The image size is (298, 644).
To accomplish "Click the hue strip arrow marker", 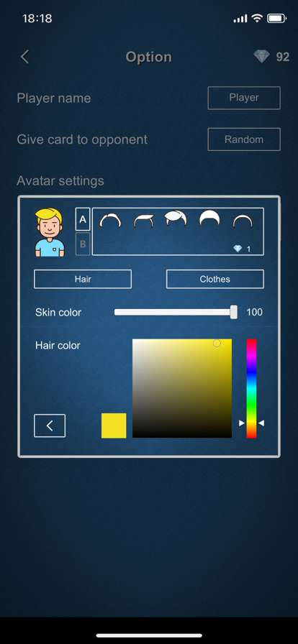I will tap(242, 423).
